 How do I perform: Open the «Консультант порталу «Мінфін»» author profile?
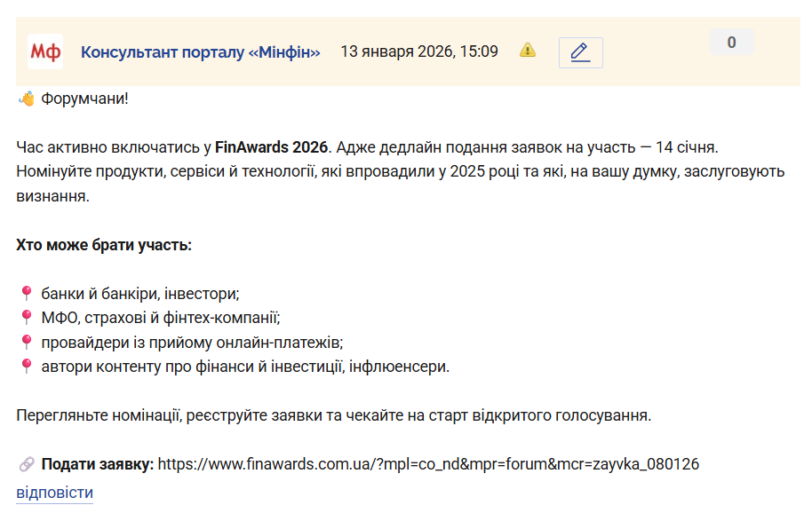pyautogui.click(x=200, y=51)
